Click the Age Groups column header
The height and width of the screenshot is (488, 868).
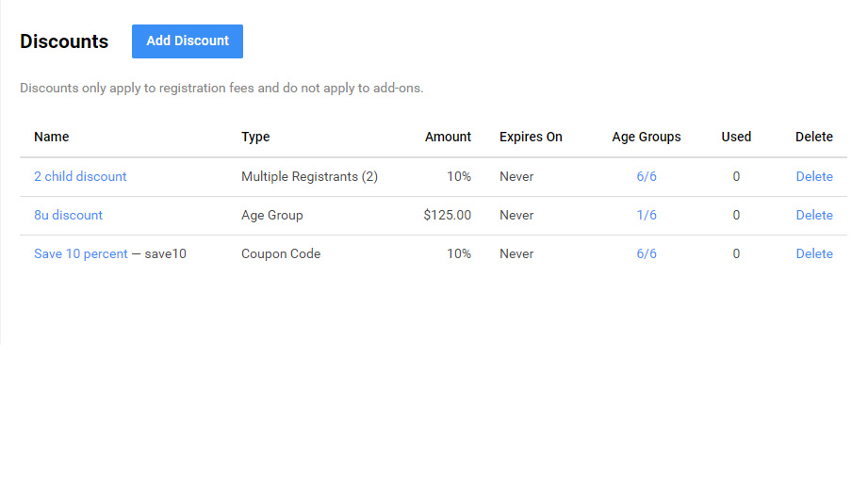coord(647,137)
